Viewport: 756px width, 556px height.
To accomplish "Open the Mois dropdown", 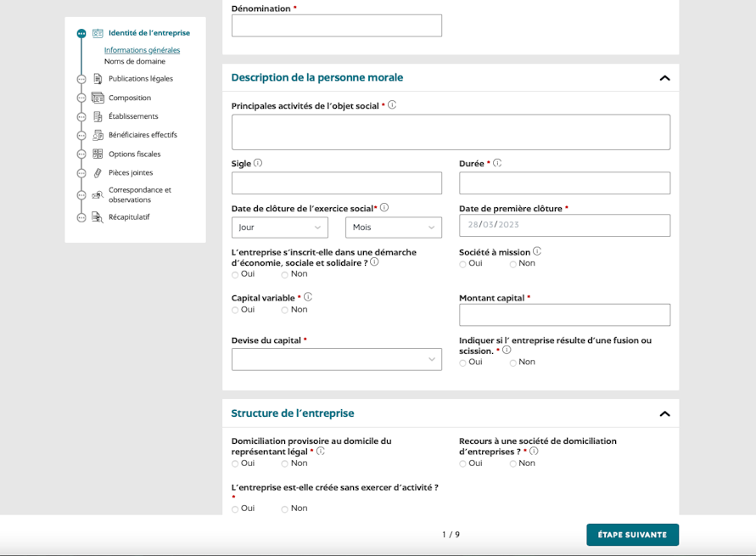I will click(x=394, y=227).
